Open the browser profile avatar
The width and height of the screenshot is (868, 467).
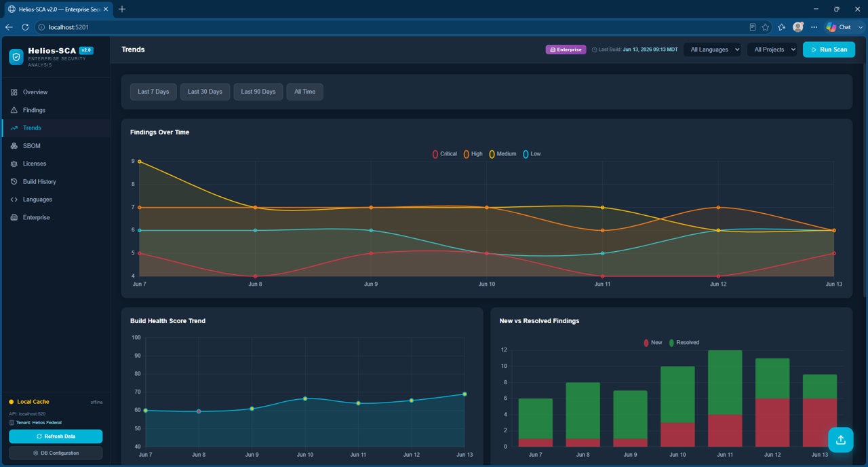798,27
